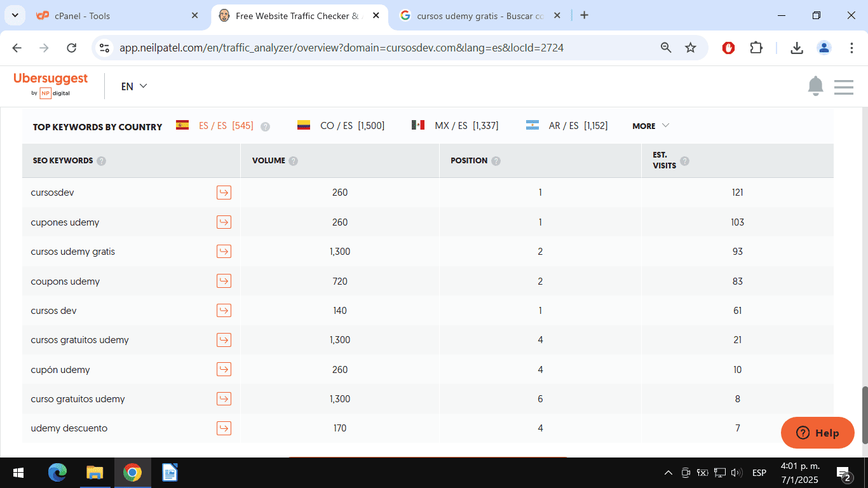Image resolution: width=868 pixels, height=488 pixels.
Task: Open the Windows Start menu
Action: point(18,473)
